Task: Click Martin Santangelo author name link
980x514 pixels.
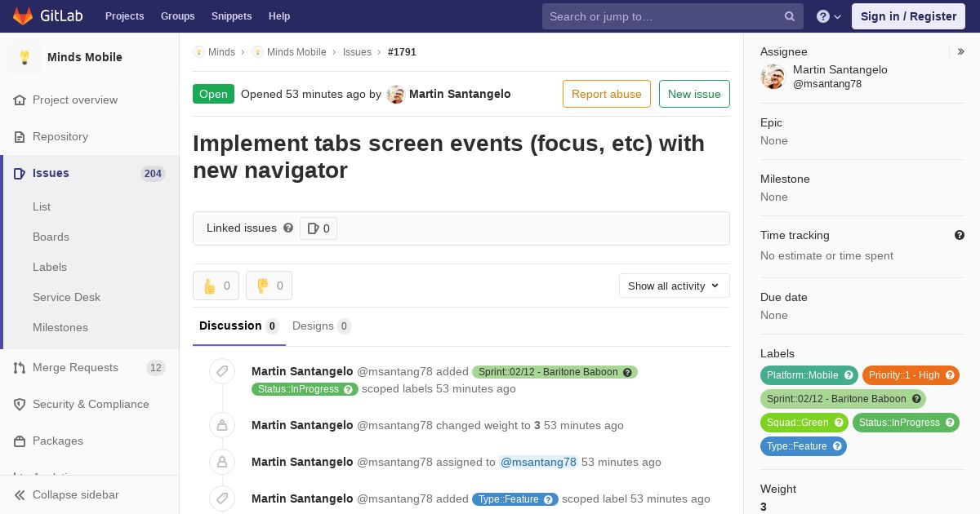Action: coord(460,95)
